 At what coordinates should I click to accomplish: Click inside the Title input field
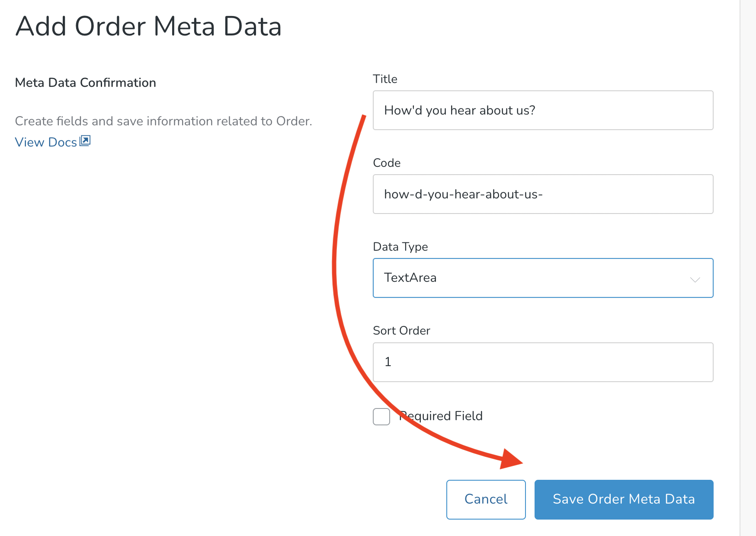click(543, 110)
